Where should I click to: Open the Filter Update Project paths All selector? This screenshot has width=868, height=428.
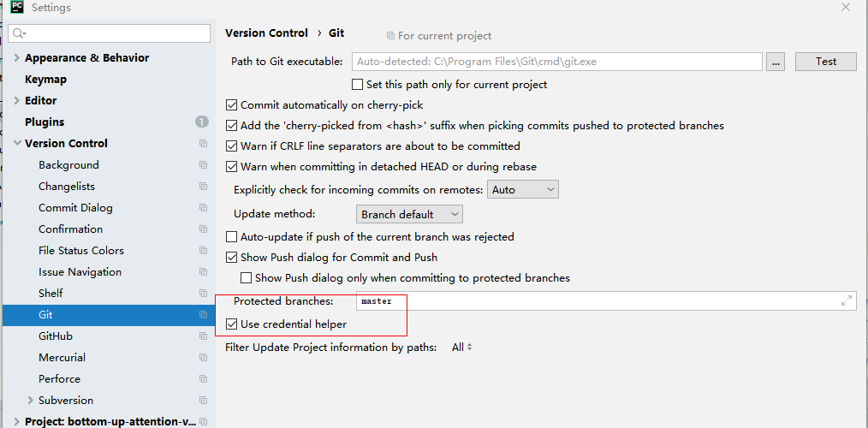pos(461,348)
